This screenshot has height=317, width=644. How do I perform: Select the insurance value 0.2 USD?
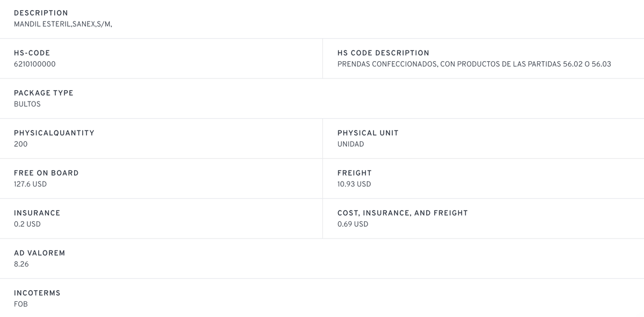point(27,224)
